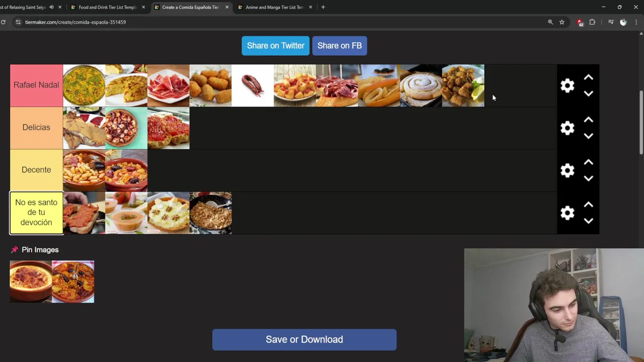This screenshot has width=644, height=362.
Task: Click the Pin Images pushpin icon
Action: click(14, 250)
